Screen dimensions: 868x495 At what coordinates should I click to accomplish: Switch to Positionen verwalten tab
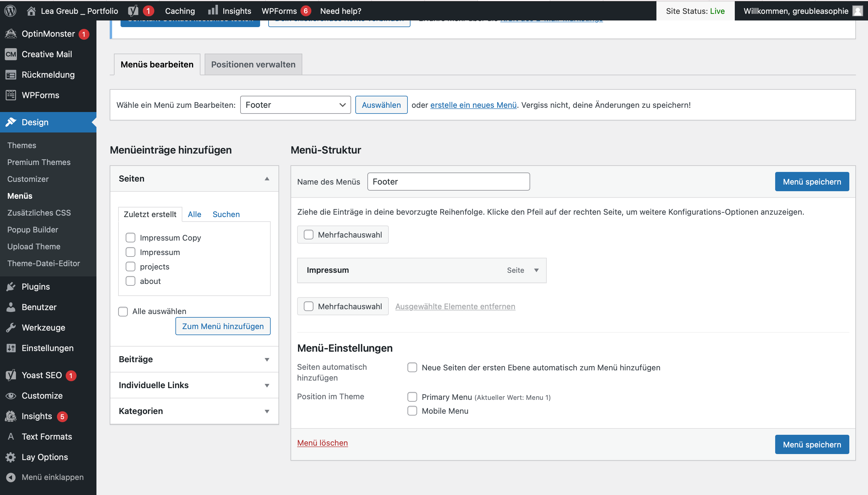[253, 64]
